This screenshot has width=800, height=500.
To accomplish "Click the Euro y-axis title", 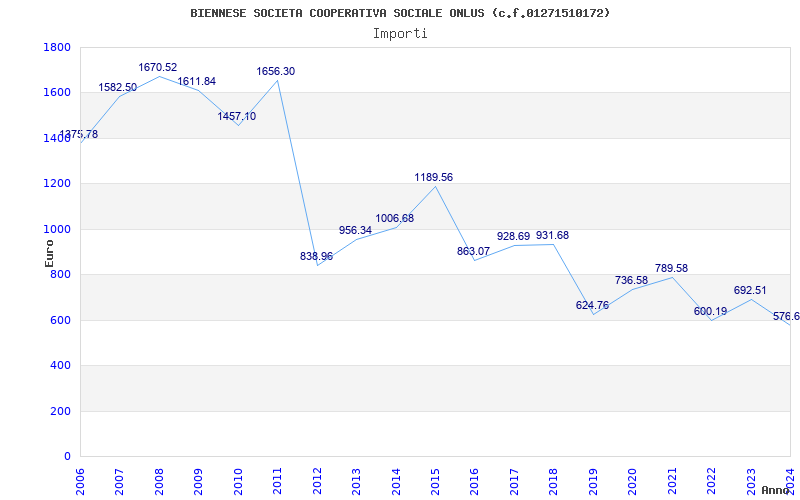I will 49,254.
